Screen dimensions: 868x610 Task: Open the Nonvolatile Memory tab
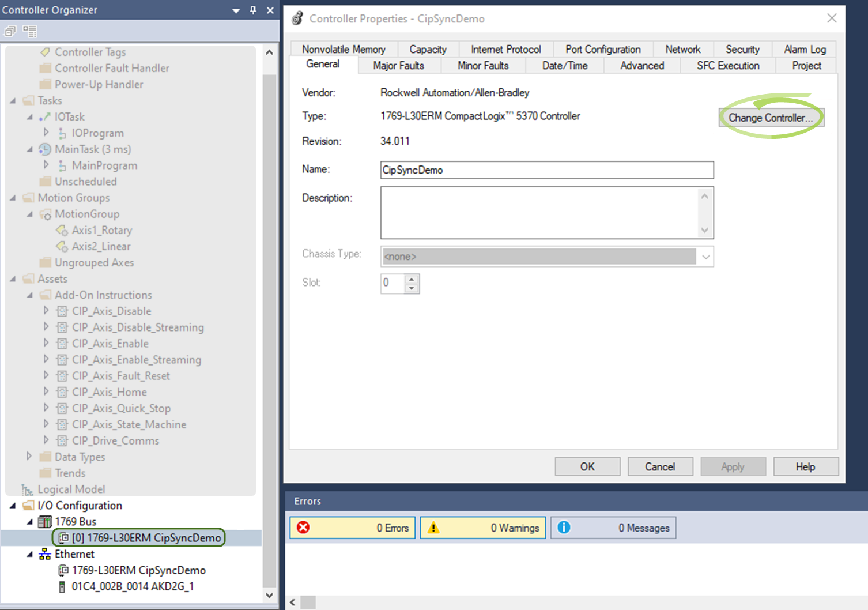[x=344, y=49]
